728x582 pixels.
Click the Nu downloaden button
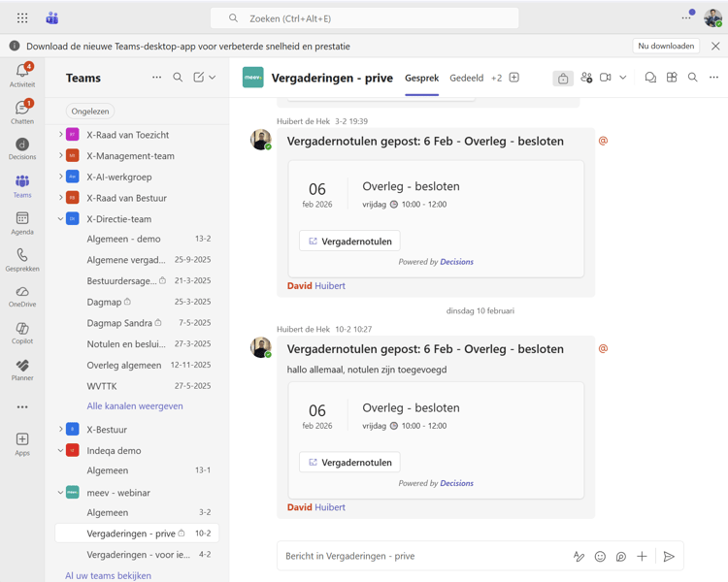point(666,46)
